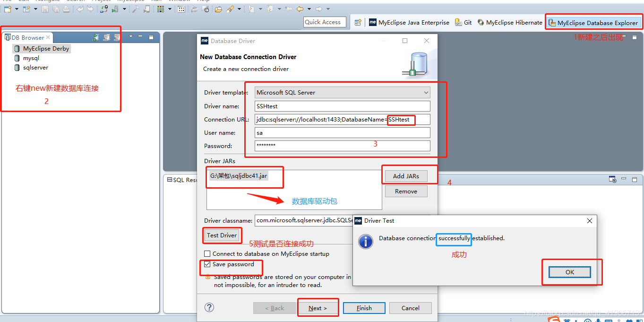Click the Undo arrow toolbar icon
The width and height of the screenshot is (644, 322).
[80, 9]
